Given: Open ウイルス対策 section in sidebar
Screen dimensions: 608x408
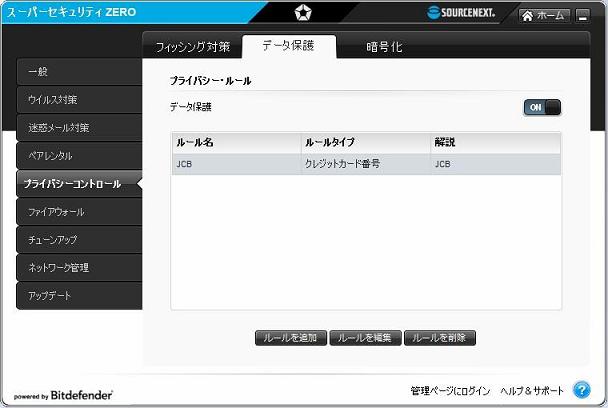Looking at the screenshot, I should (x=79, y=100).
